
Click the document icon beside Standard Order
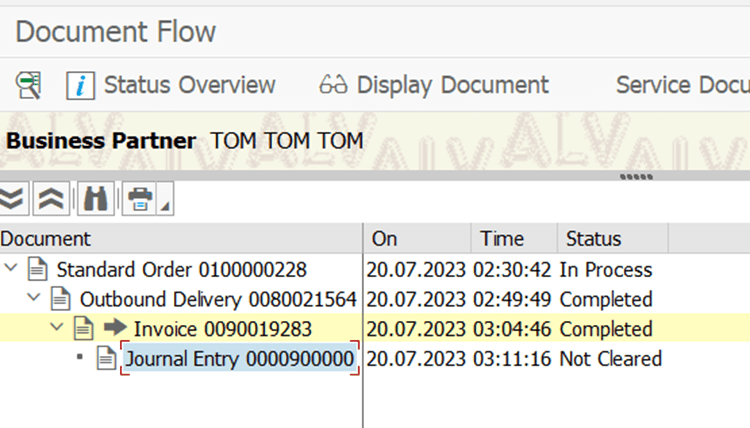click(38, 270)
